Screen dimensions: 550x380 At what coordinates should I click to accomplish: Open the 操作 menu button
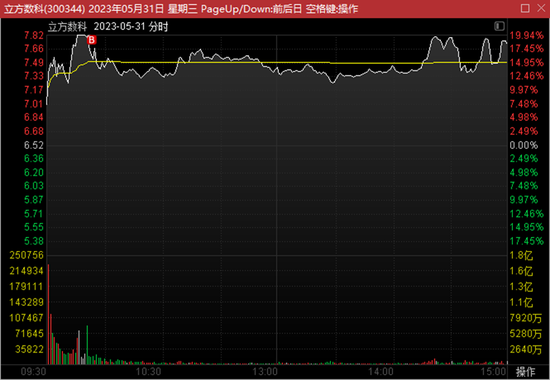click(x=525, y=372)
